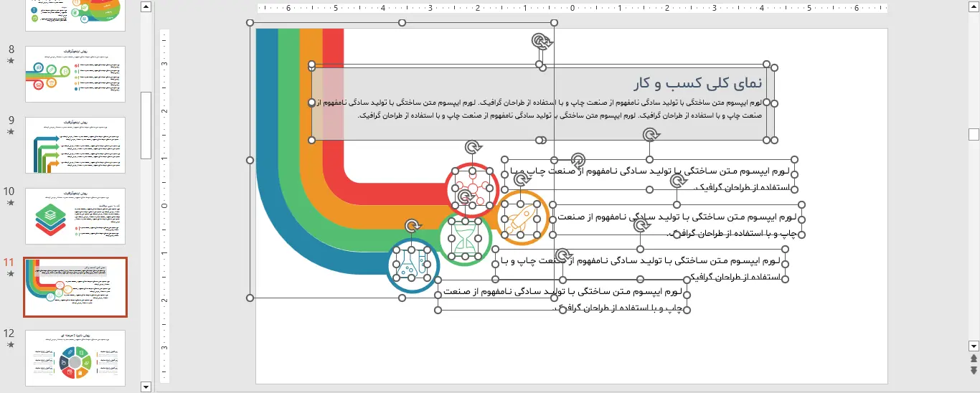The width and height of the screenshot is (980, 393).
Task: Select the molecule icon in red circle
Action: pos(471,190)
